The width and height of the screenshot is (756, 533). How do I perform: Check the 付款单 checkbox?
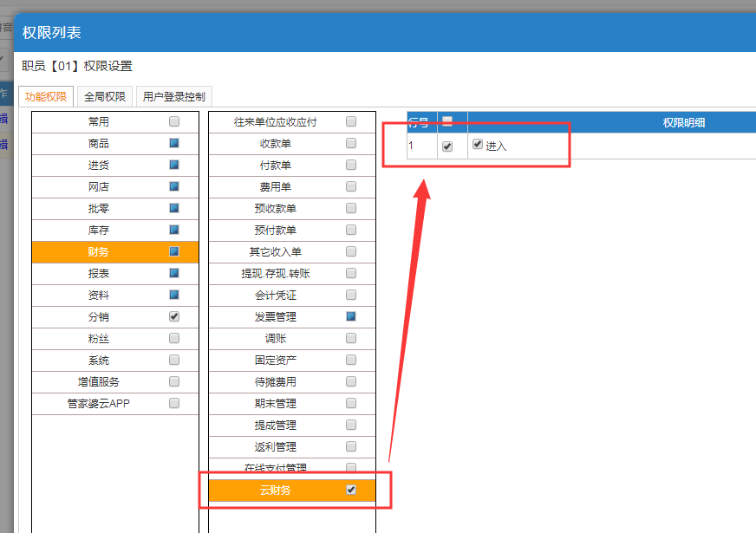pos(351,165)
